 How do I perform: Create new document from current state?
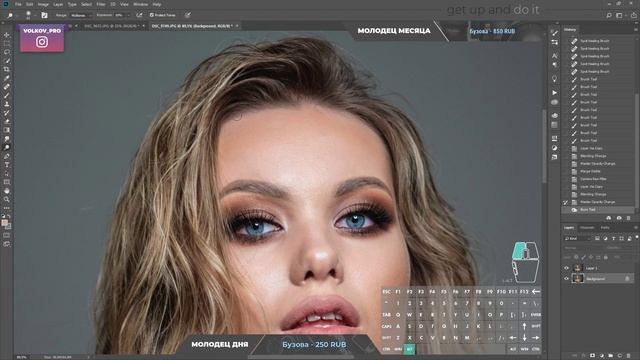tap(609, 218)
